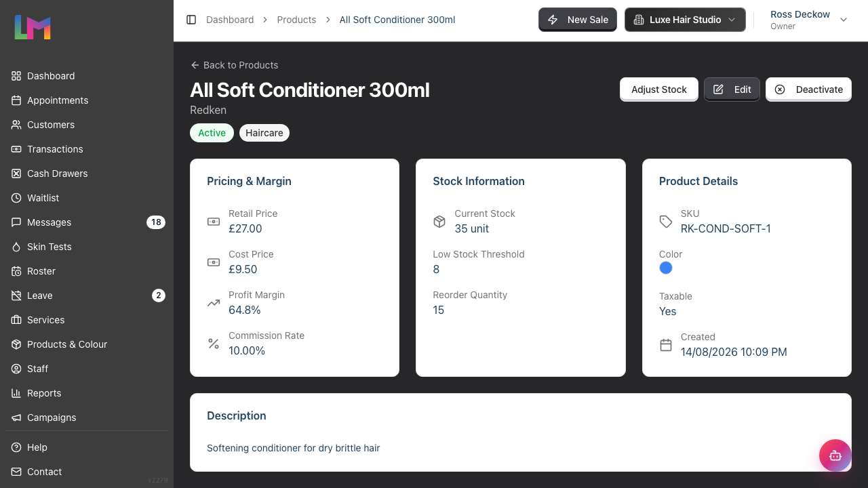
Task: Start a New Sale
Action: click(578, 20)
